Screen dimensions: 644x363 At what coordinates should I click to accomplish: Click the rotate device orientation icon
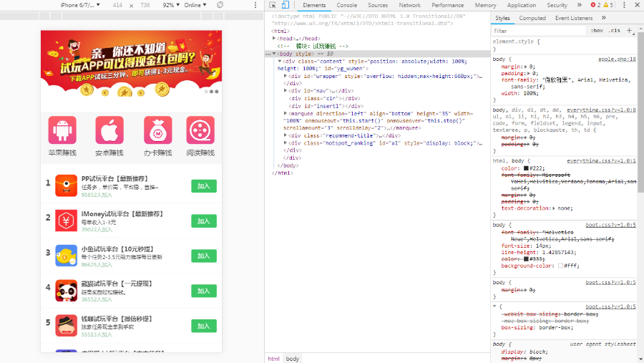point(220,5)
